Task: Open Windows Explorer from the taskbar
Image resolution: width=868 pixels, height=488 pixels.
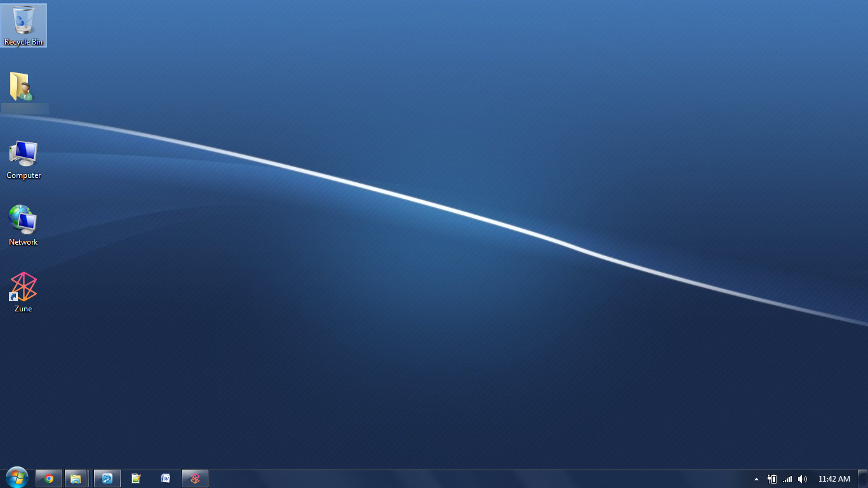Action: pos(76,478)
